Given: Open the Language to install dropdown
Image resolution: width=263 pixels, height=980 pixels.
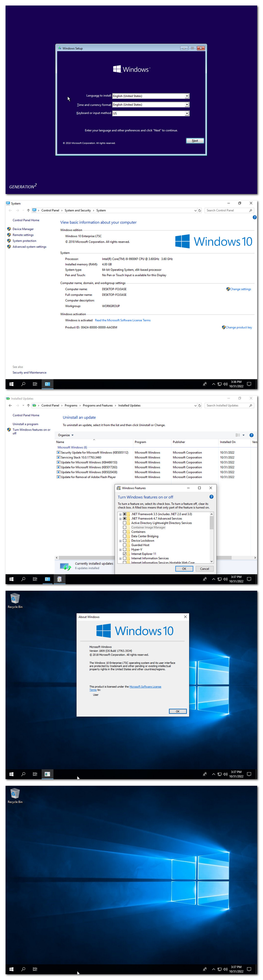Looking at the screenshot, I should tap(187, 96).
